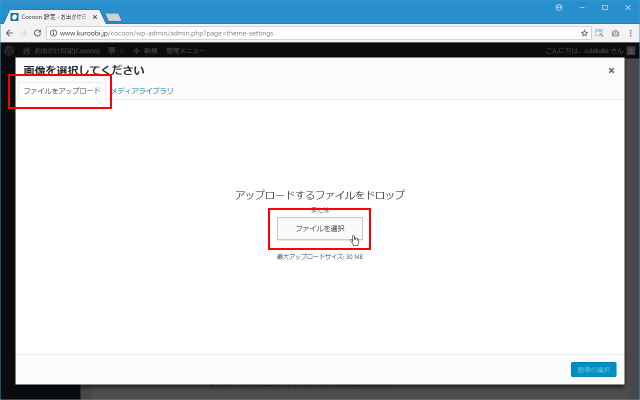Click the 最大アップロードサイズ: 30 MB text

tap(320, 257)
